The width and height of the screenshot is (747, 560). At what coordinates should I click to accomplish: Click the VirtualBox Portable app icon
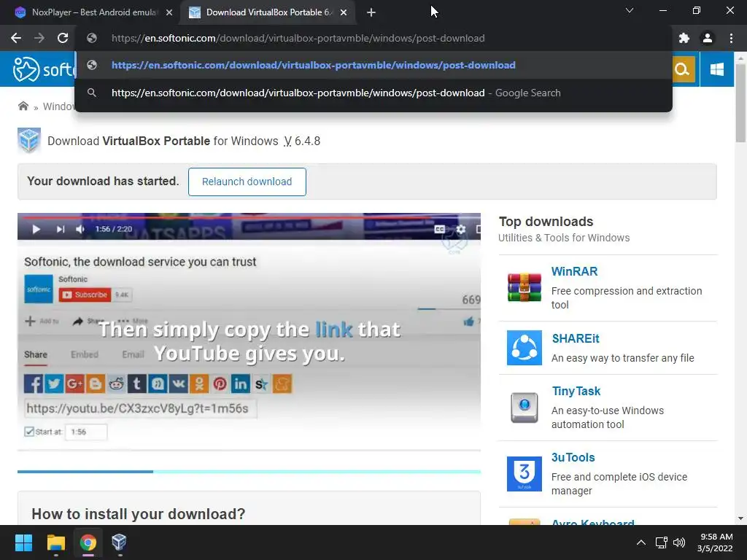point(29,141)
